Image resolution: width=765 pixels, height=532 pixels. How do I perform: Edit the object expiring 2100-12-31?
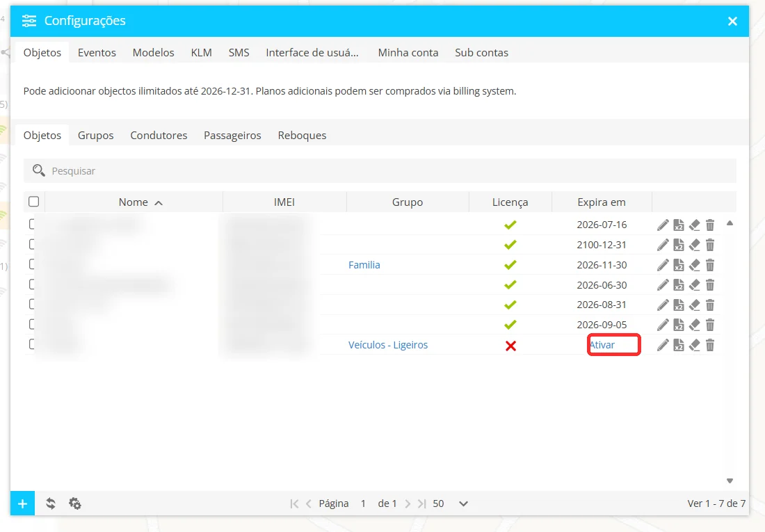click(x=663, y=245)
